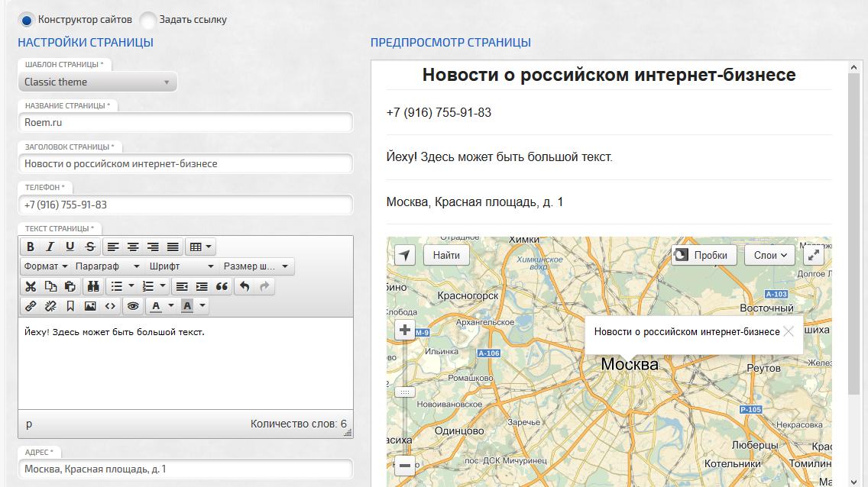Image resolution: width=868 pixels, height=487 pixels.
Task: Close the map balloon for Новости
Action: (788, 331)
